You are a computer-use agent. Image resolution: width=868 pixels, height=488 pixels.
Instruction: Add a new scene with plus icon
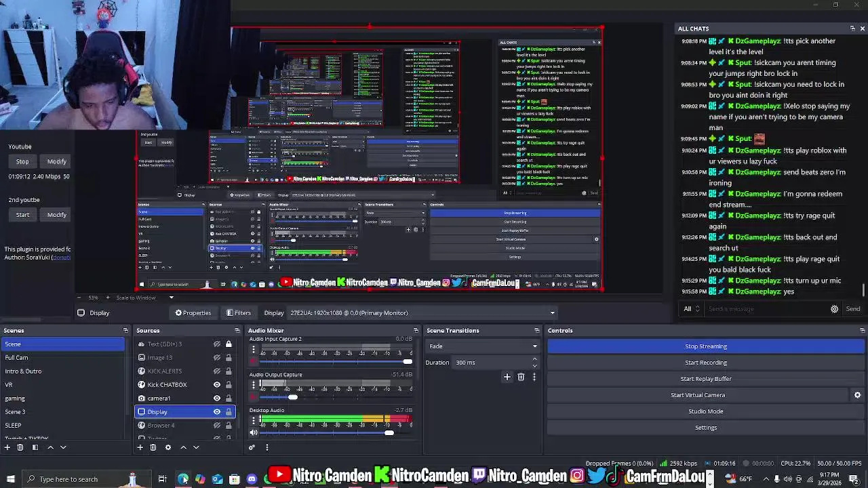click(x=7, y=447)
